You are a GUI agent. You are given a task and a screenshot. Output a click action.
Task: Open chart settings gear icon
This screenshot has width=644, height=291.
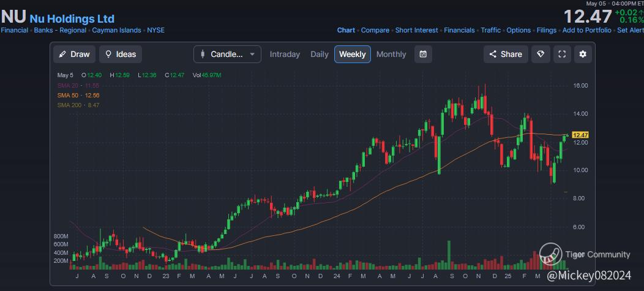pyautogui.click(x=583, y=55)
